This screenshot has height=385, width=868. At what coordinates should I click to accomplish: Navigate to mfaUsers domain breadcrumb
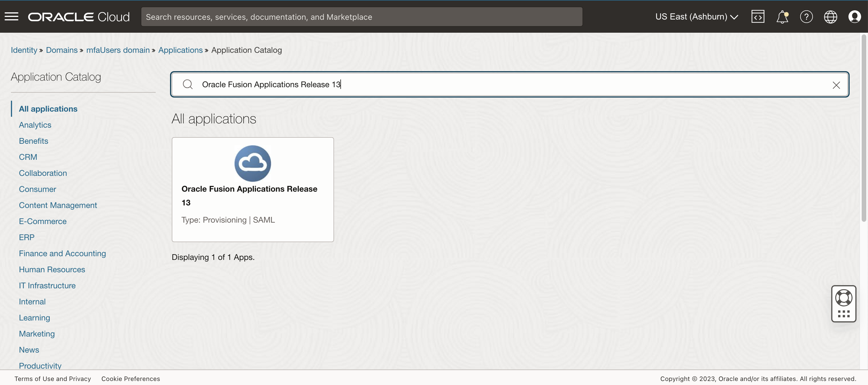[117, 50]
